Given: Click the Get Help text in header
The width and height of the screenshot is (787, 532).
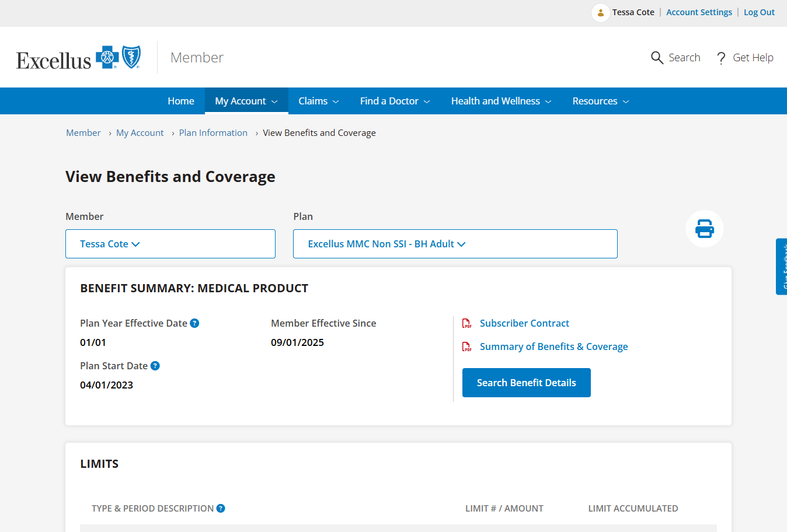Looking at the screenshot, I should pyautogui.click(x=753, y=58).
